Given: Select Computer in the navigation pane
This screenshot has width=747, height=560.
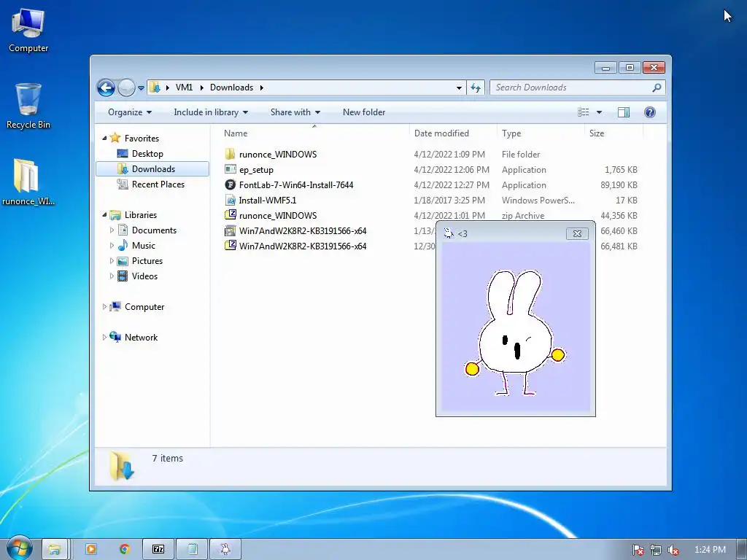Looking at the screenshot, I should pos(144,307).
